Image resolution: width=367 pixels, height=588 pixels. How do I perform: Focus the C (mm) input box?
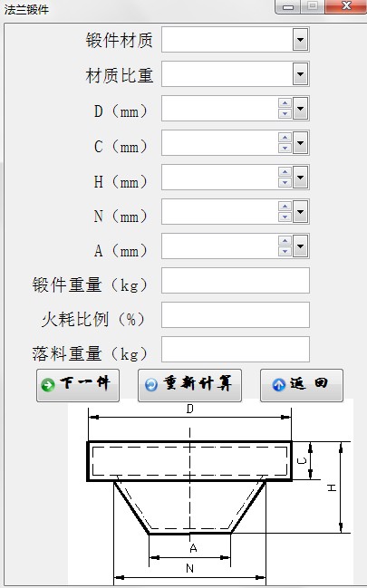pos(220,143)
